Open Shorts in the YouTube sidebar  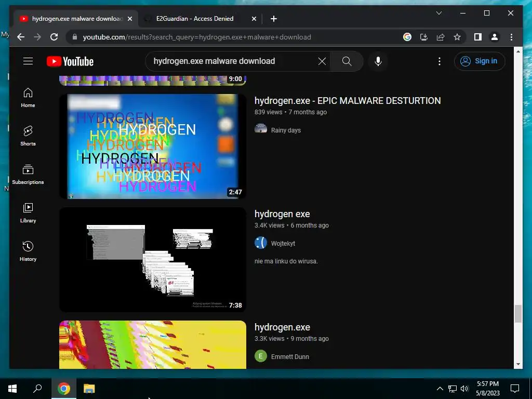click(28, 136)
